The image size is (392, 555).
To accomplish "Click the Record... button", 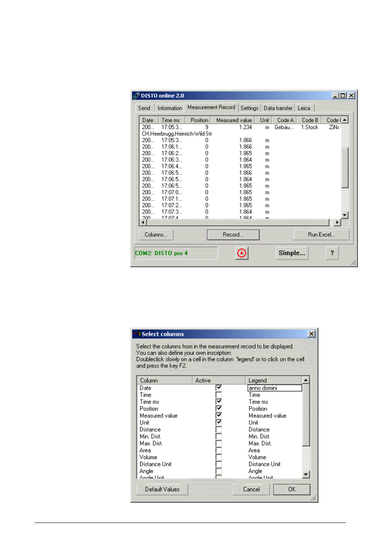I will pyautogui.click(x=233, y=235).
